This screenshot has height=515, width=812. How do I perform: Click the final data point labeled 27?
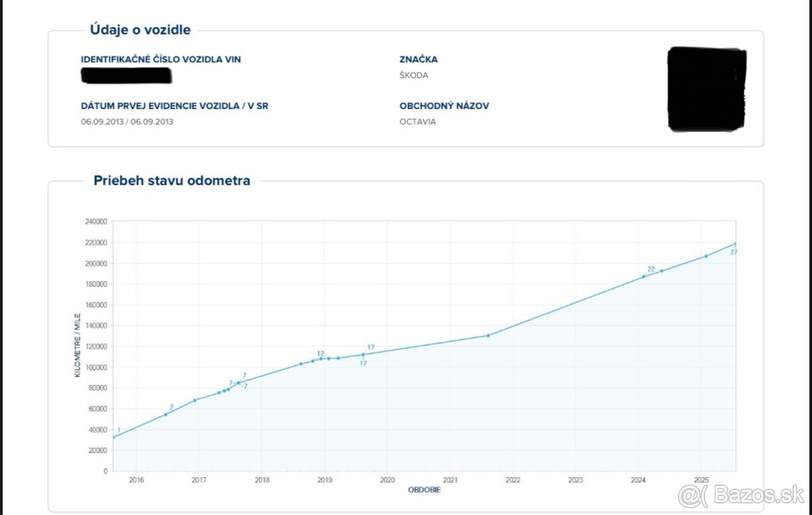[x=735, y=244]
